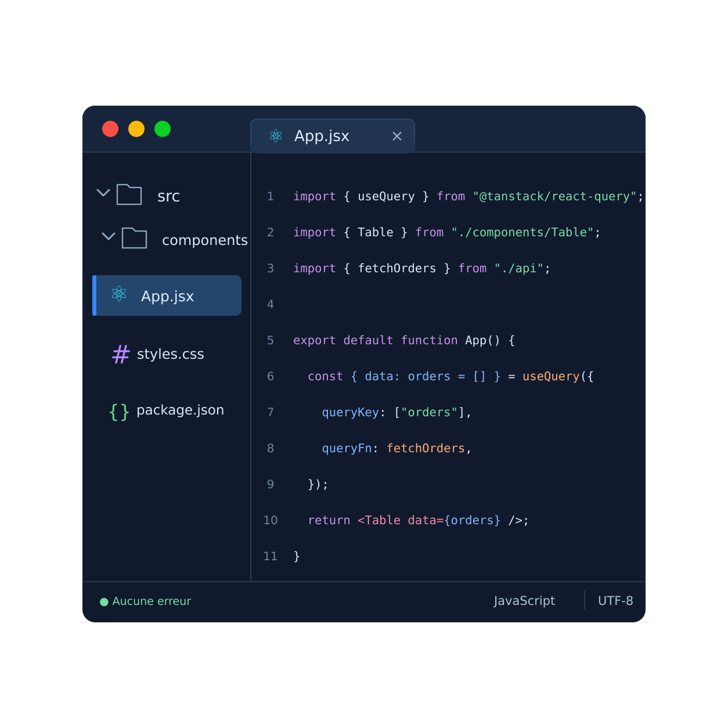
Task: Click the green maximize window button
Action: pyautogui.click(x=163, y=129)
